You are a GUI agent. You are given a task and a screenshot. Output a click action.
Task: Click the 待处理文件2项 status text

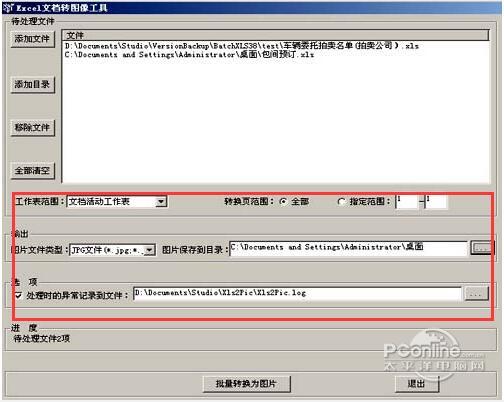[x=42, y=339]
